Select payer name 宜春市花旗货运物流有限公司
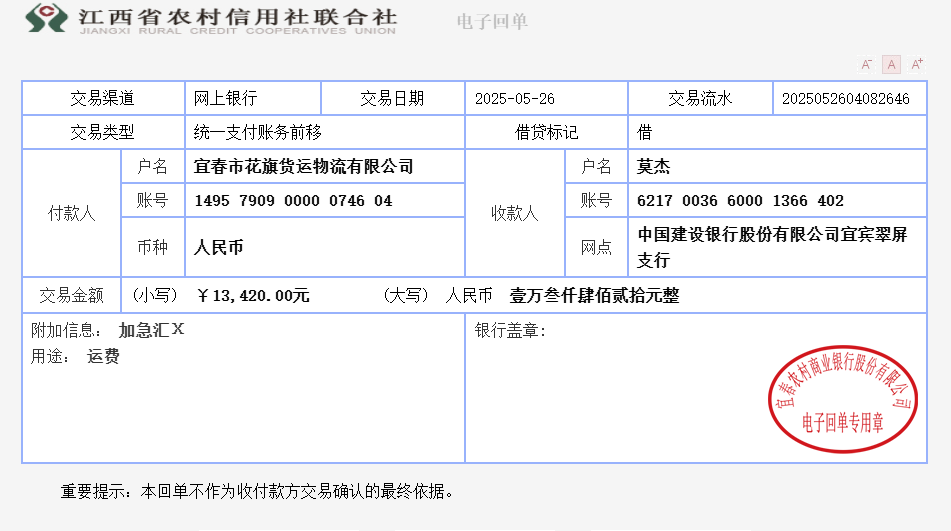951x531 pixels. (x=303, y=166)
